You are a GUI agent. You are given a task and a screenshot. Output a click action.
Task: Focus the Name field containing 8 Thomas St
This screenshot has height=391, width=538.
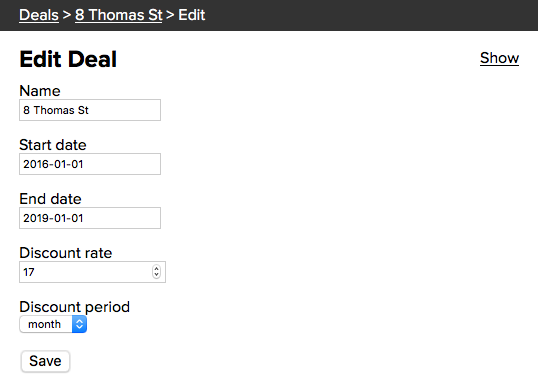90,110
